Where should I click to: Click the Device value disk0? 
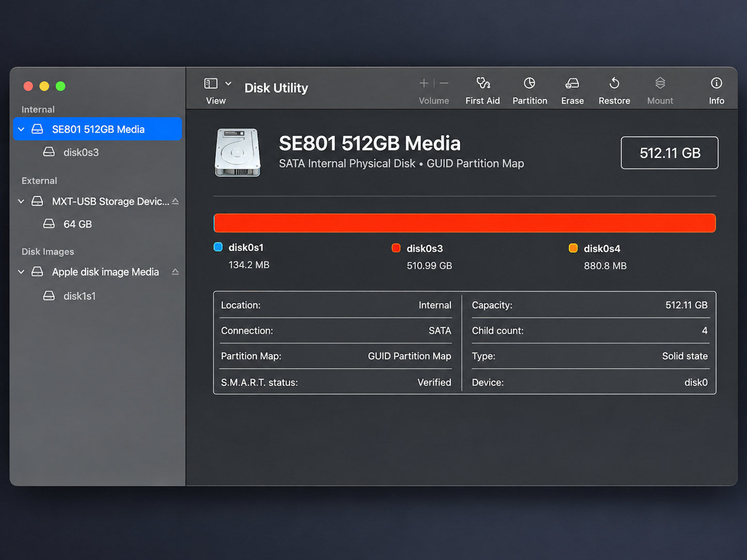pos(696,382)
